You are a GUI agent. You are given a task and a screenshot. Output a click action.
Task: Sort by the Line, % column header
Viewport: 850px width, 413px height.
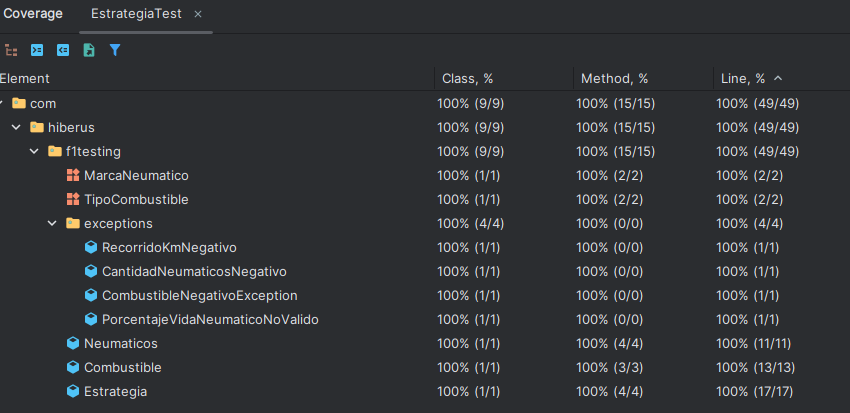point(741,78)
